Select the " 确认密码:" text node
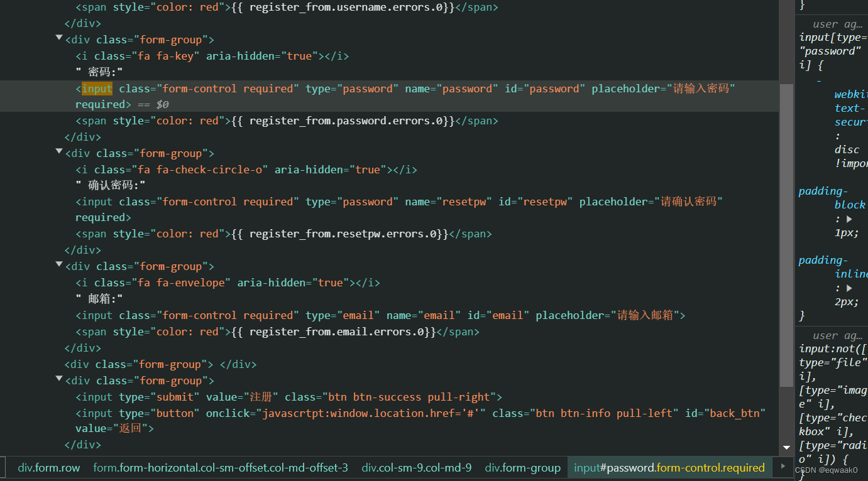Image resolution: width=868 pixels, height=481 pixels. coord(111,186)
